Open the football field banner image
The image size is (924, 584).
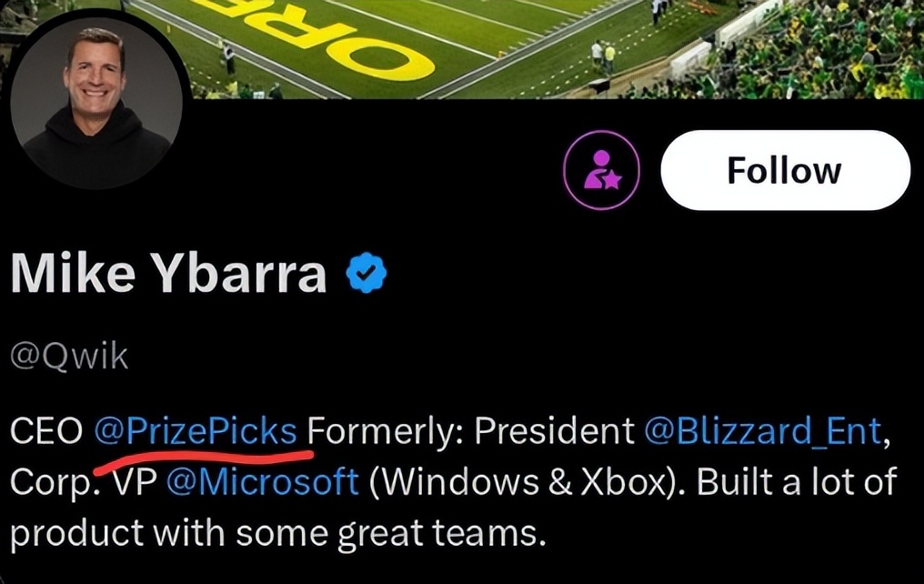509,45
